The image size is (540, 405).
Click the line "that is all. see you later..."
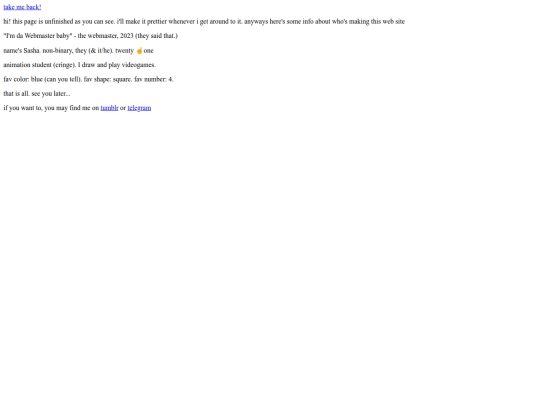click(x=37, y=94)
